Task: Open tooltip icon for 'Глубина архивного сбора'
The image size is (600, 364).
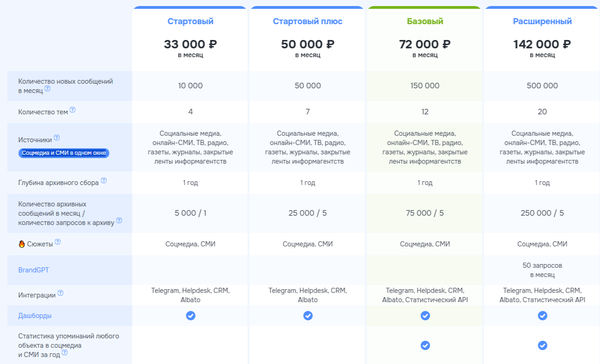Action: [x=104, y=180]
